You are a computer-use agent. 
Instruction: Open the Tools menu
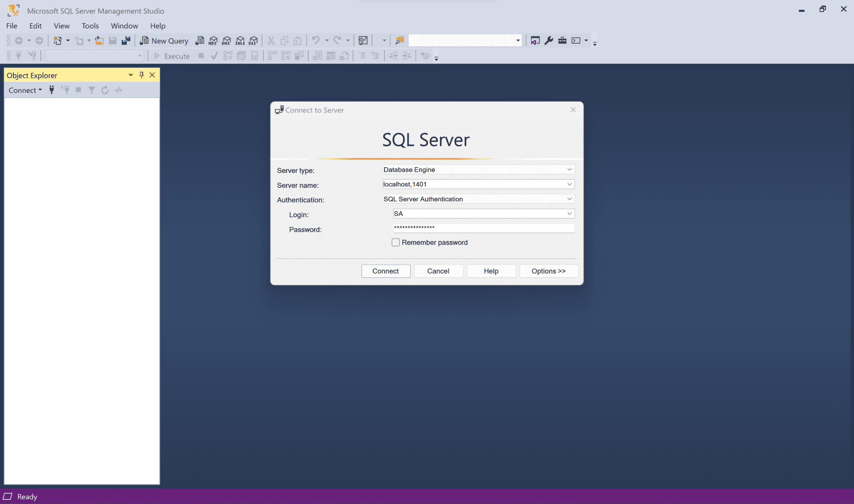coord(90,26)
